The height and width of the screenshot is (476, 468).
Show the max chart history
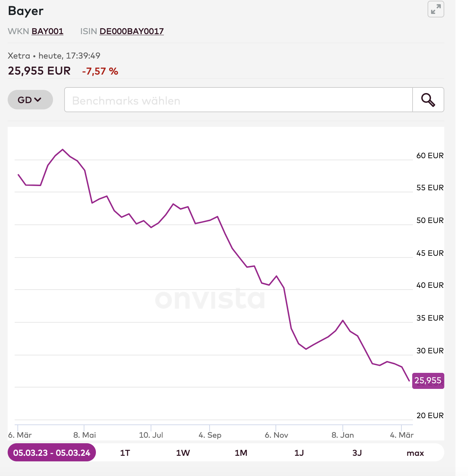pos(415,453)
